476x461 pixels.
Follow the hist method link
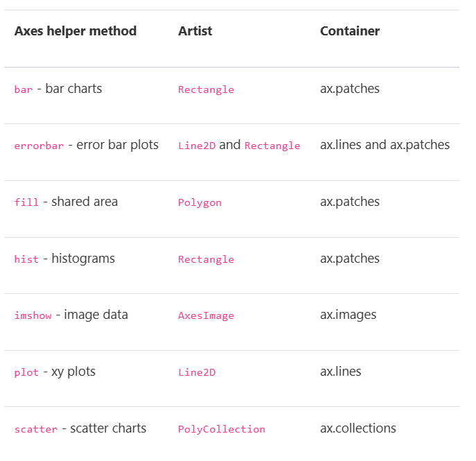click(x=26, y=259)
